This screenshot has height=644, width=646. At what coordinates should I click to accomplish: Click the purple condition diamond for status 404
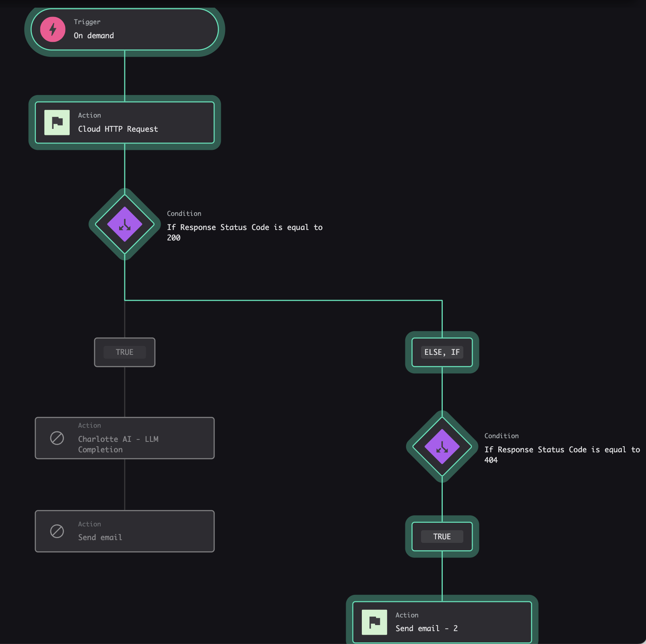coord(442,447)
